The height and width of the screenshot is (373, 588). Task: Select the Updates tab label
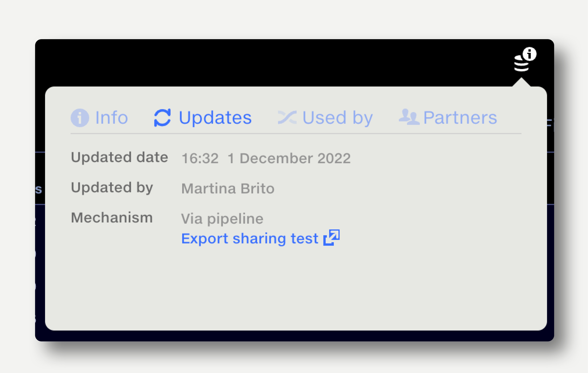(215, 118)
